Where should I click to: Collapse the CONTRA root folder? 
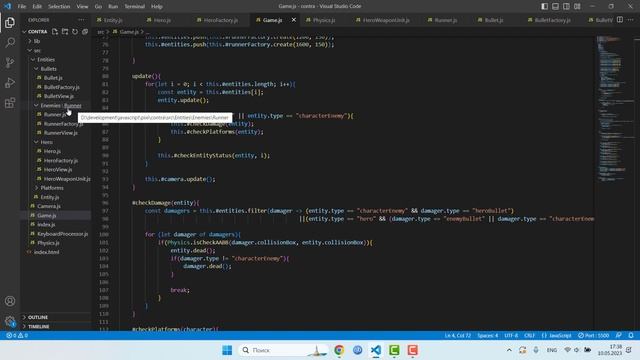coord(38,31)
